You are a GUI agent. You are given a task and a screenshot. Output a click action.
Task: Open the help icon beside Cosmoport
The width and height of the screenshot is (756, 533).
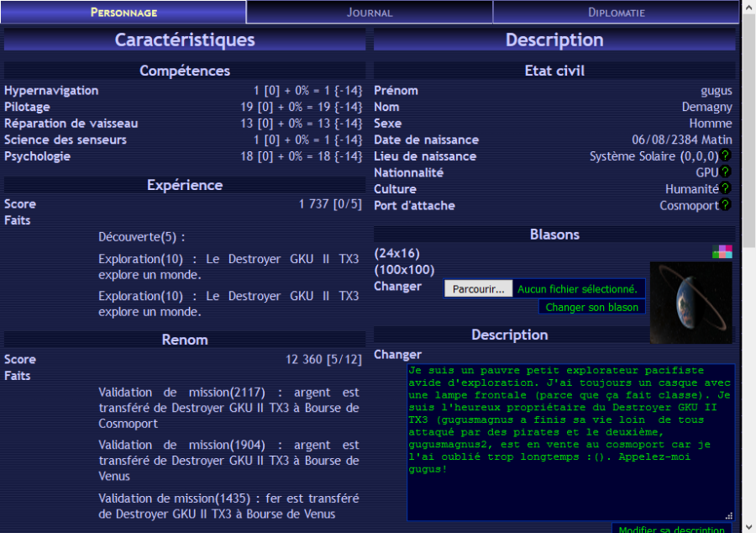(x=726, y=205)
